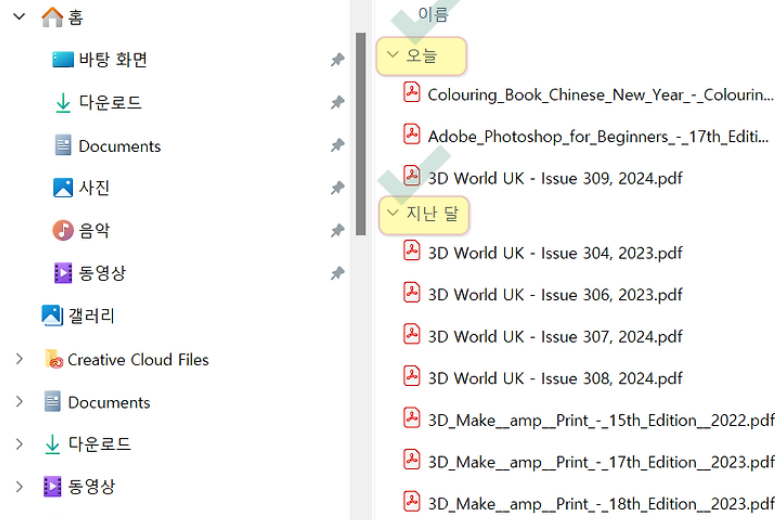Select 3D World UK - Issue 306, 2023.pdf
This screenshot has width=784, height=520.
(555, 295)
